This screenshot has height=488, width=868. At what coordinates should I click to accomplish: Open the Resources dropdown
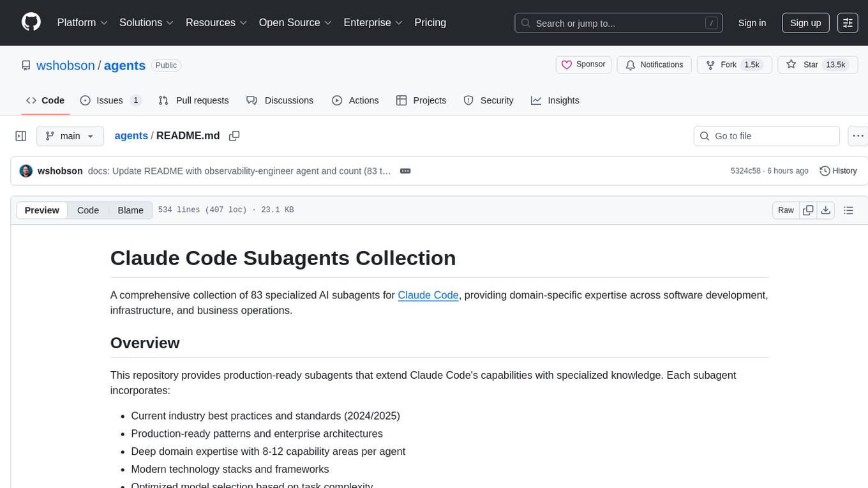coord(216,22)
